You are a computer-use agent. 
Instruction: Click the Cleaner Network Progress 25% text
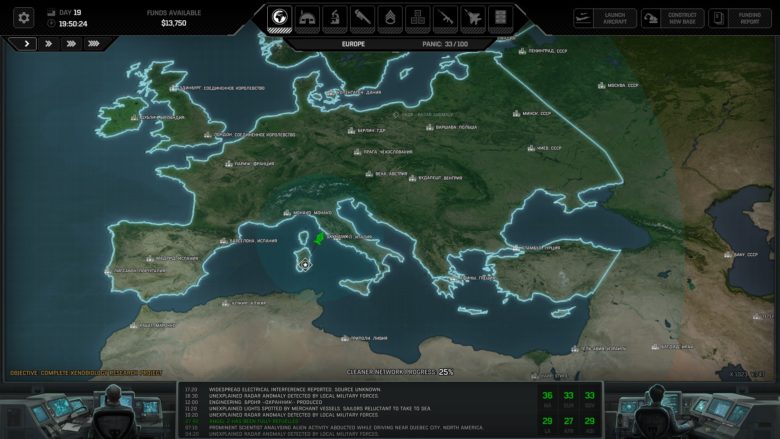pyautogui.click(x=400, y=372)
